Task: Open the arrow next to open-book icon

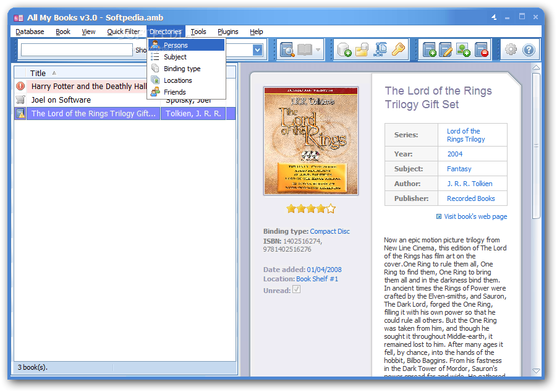Action: pos(318,49)
